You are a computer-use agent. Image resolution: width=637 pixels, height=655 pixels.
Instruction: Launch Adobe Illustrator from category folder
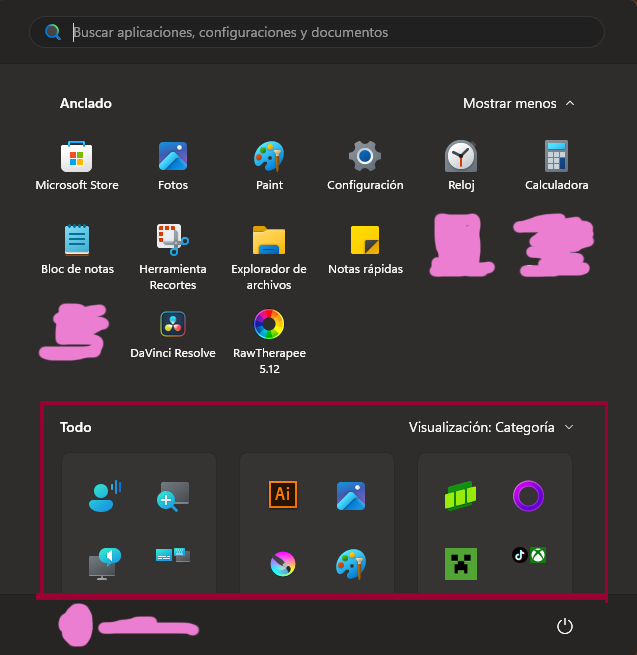pos(283,495)
